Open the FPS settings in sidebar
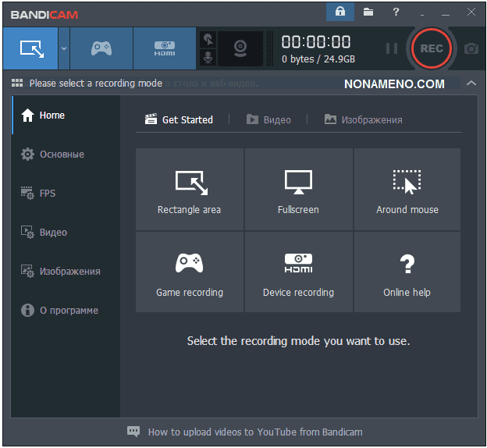 48,194
